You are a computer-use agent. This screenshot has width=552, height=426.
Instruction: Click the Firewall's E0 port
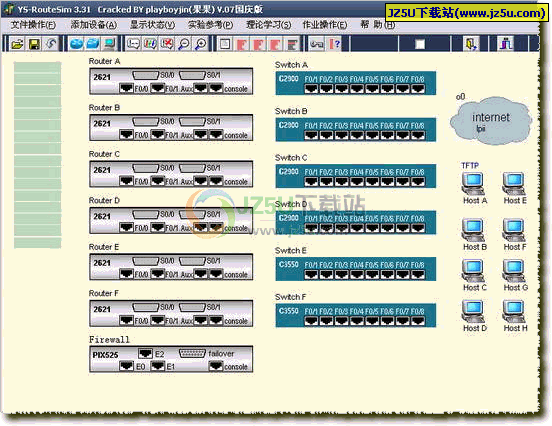click(x=126, y=366)
